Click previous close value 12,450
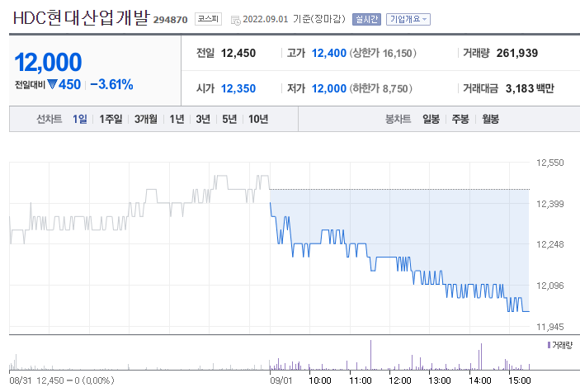Image resolution: width=580 pixels, height=392 pixels. point(238,53)
